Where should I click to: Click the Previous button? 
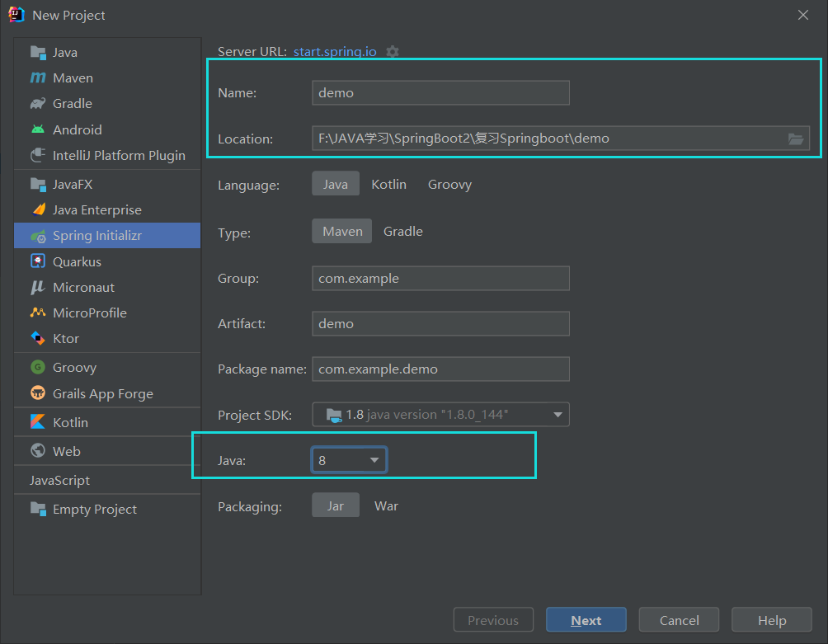pos(493,620)
